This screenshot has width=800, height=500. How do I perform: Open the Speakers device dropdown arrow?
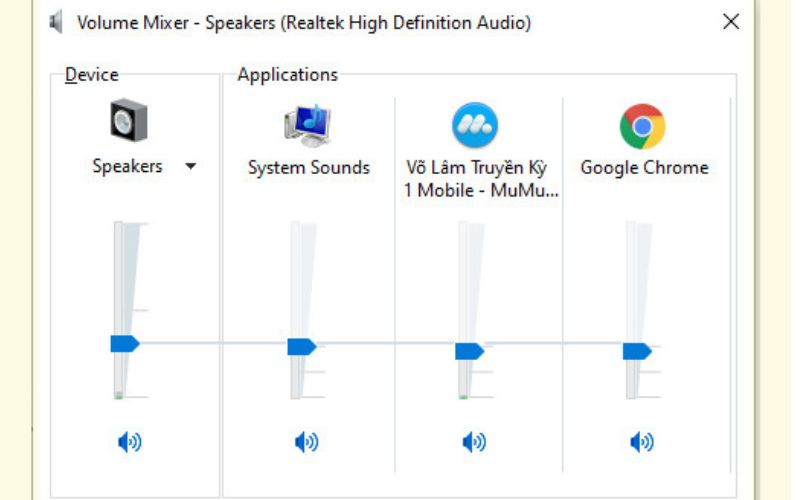pyautogui.click(x=191, y=167)
